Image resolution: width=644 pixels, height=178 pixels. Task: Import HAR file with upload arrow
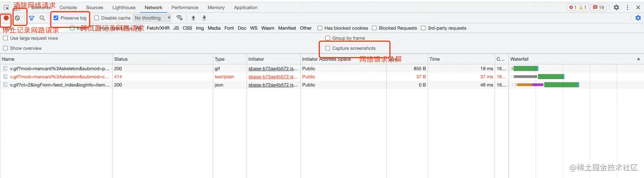tap(193, 18)
